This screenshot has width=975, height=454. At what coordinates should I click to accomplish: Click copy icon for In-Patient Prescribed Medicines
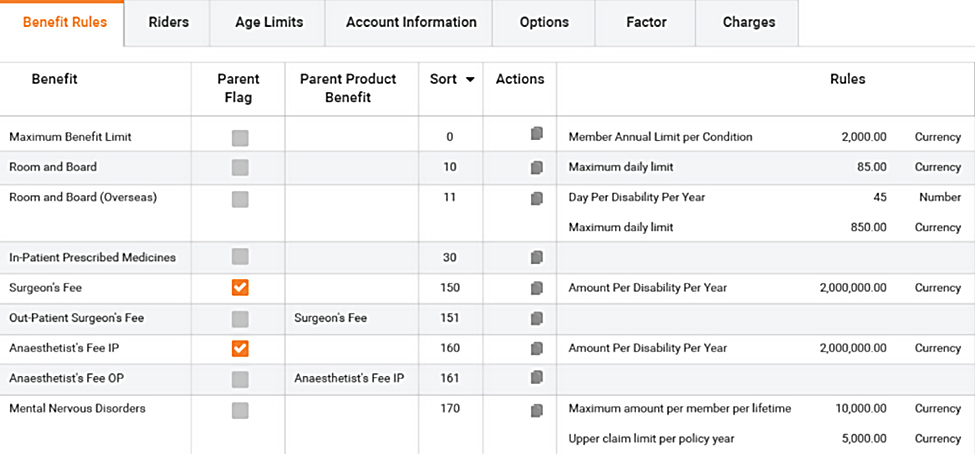point(537,258)
